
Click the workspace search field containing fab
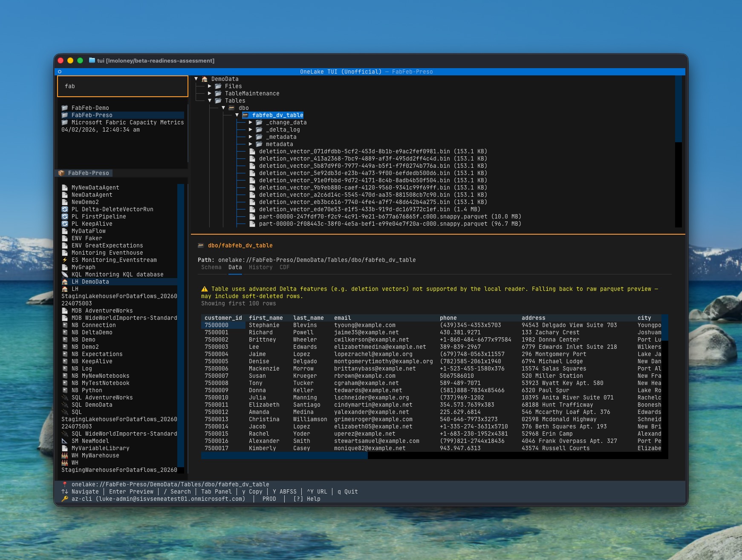click(x=123, y=86)
